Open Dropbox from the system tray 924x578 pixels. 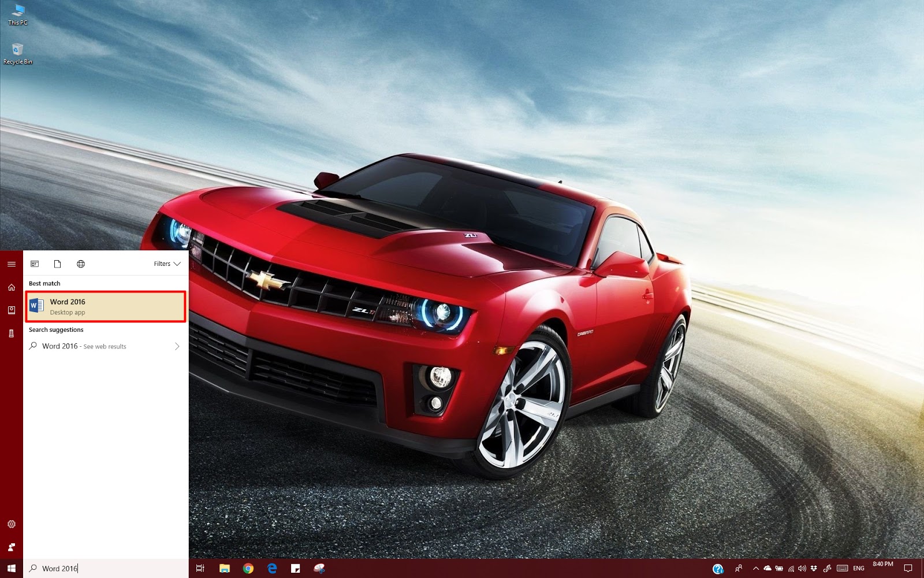pos(814,568)
